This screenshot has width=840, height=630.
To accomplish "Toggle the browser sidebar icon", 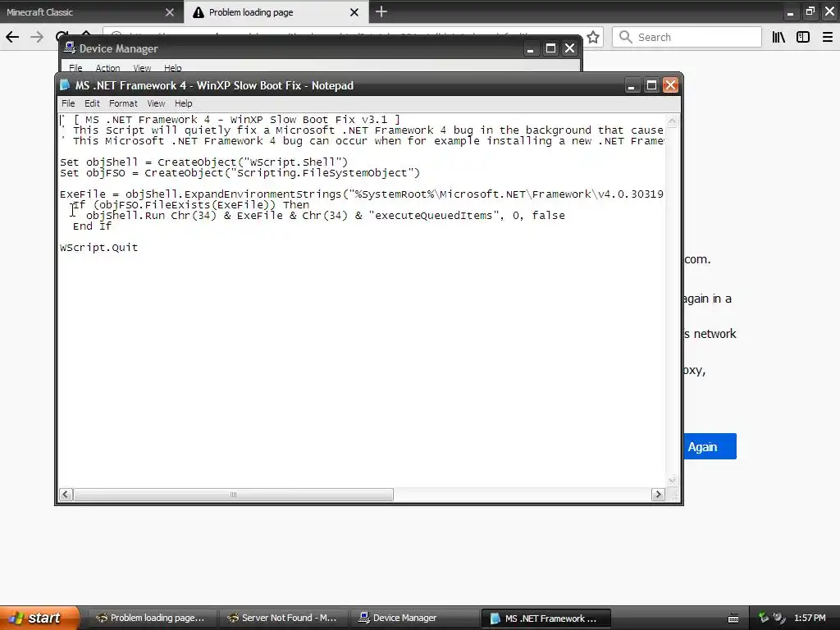I will tap(802, 37).
